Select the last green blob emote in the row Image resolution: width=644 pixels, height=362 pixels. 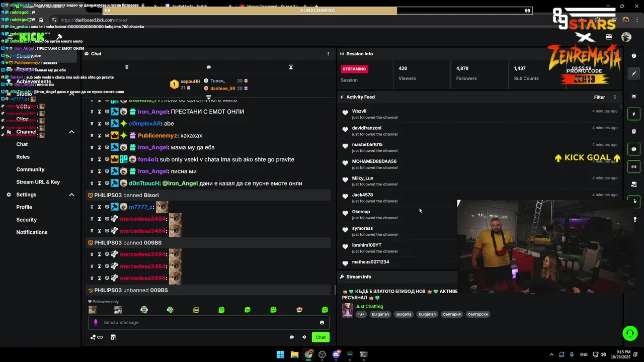(x=325, y=310)
